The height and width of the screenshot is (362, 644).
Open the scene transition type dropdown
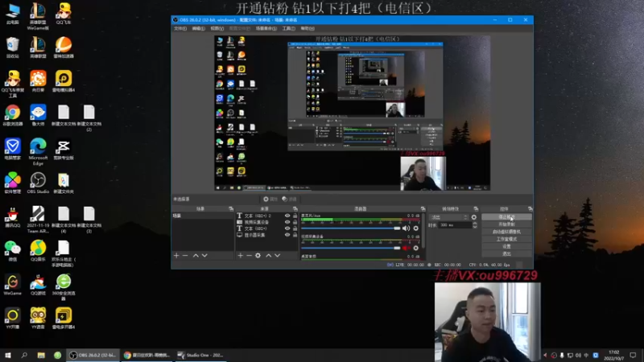448,217
